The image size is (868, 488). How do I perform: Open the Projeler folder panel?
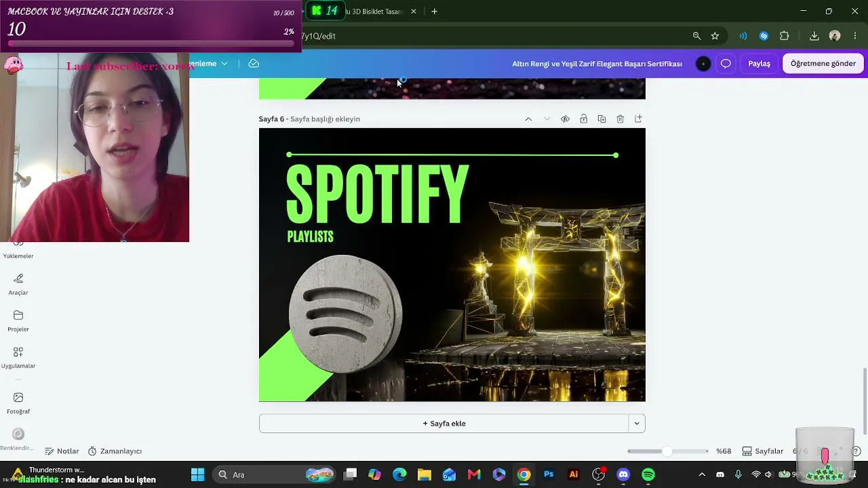coord(18,321)
